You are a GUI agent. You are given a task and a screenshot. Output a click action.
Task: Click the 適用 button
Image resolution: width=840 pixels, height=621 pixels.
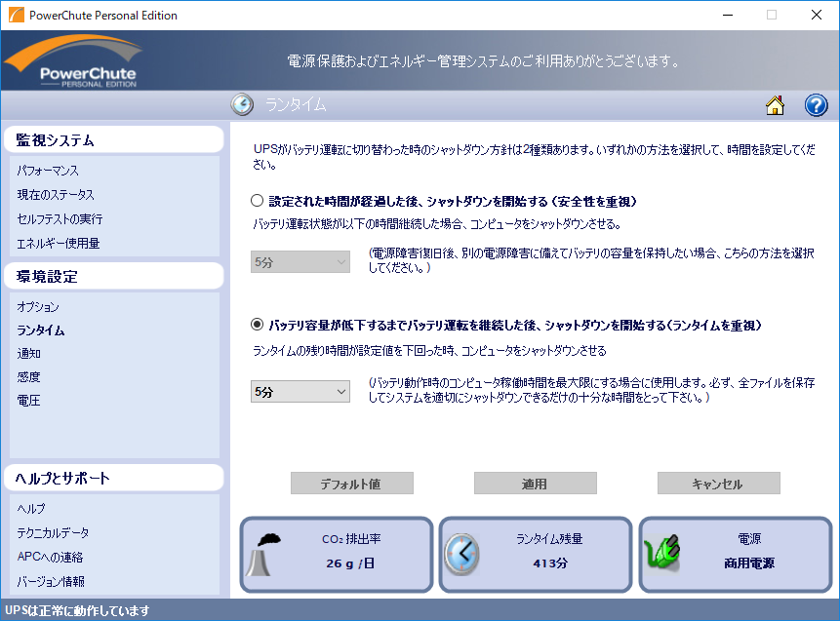tap(536, 484)
